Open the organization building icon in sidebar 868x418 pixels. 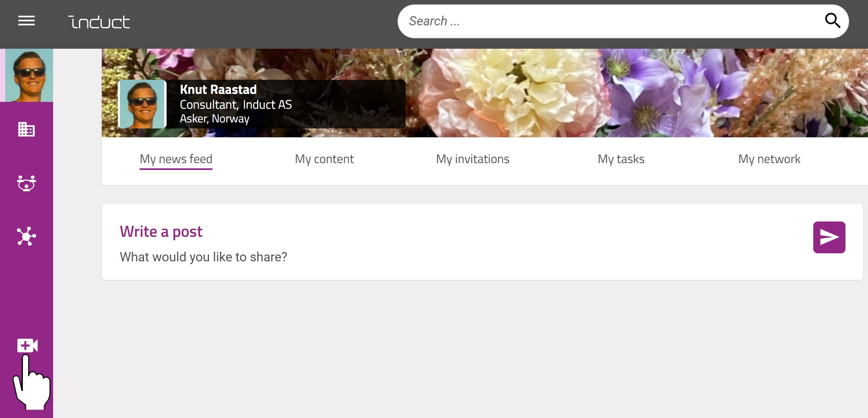[x=27, y=129]
